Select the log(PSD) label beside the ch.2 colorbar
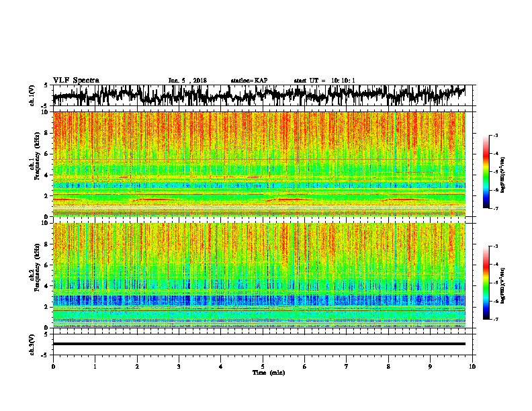Screen dimensions: 532x411 [502, 285]
